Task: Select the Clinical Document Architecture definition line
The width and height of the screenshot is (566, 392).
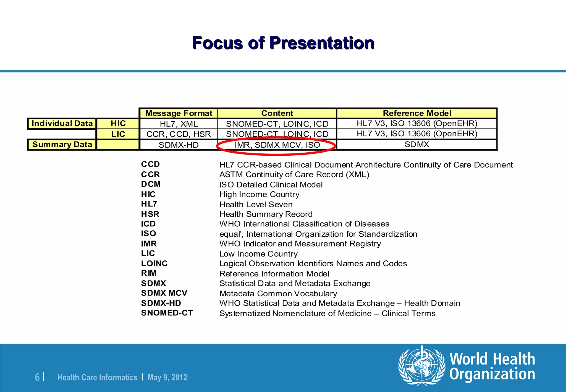Action: click(366, 165)
